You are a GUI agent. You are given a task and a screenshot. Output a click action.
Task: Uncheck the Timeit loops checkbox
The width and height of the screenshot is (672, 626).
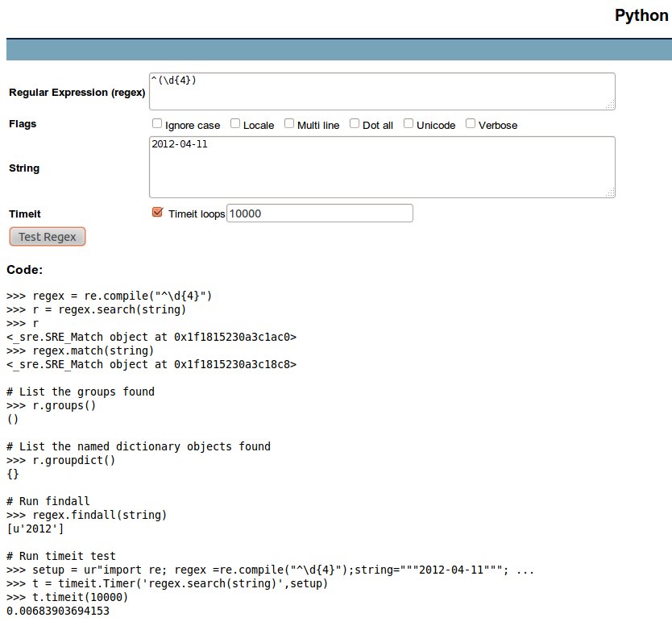click(157, 212)
